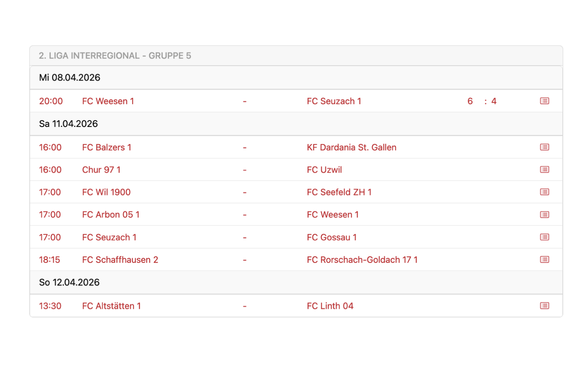The image size is (588, 377).
Task: Open FC Weesen 1 home team link
Action: coord(108,101)
